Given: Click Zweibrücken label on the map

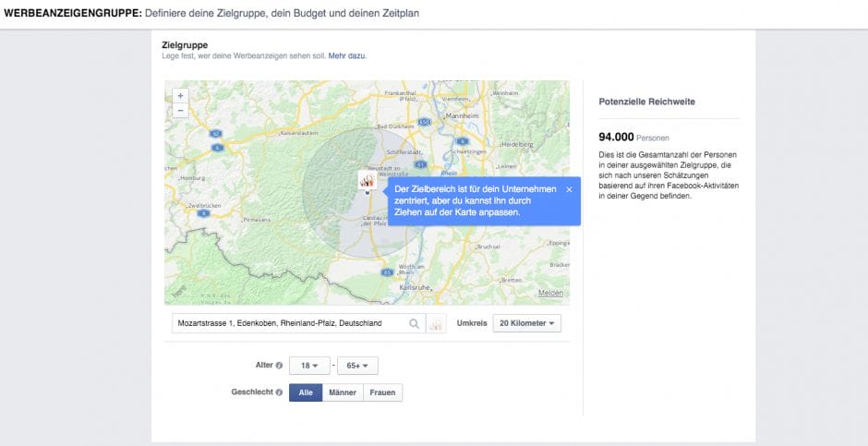Looking at the screenshot, I should (x=204, y=205).
